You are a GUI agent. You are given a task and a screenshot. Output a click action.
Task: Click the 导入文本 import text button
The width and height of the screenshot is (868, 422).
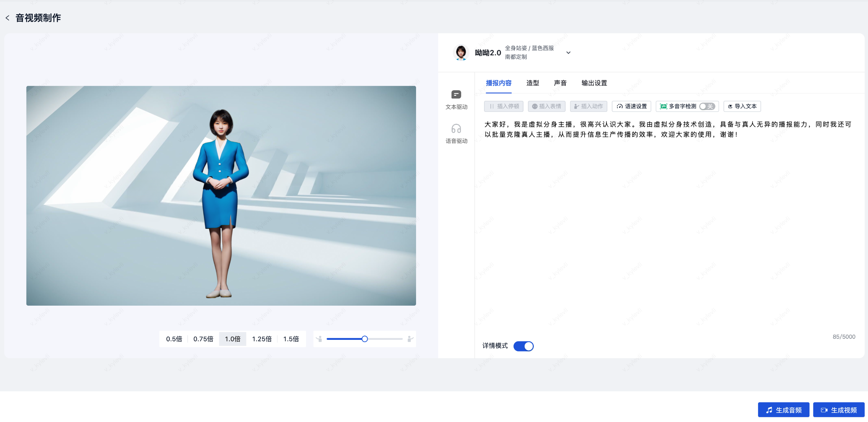(742, 106)
